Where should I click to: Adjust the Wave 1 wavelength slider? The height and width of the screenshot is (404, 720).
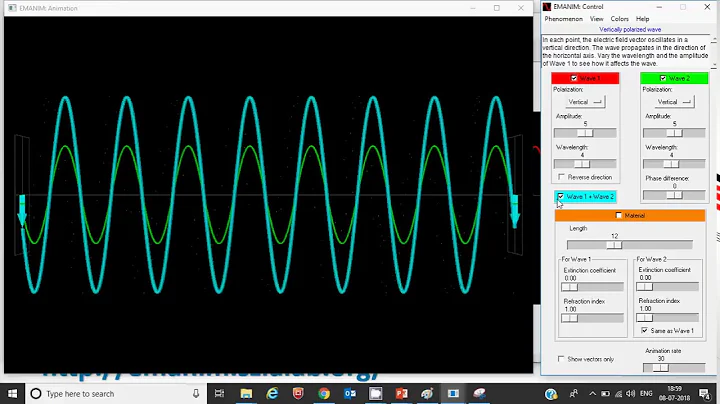coord(585,164)
